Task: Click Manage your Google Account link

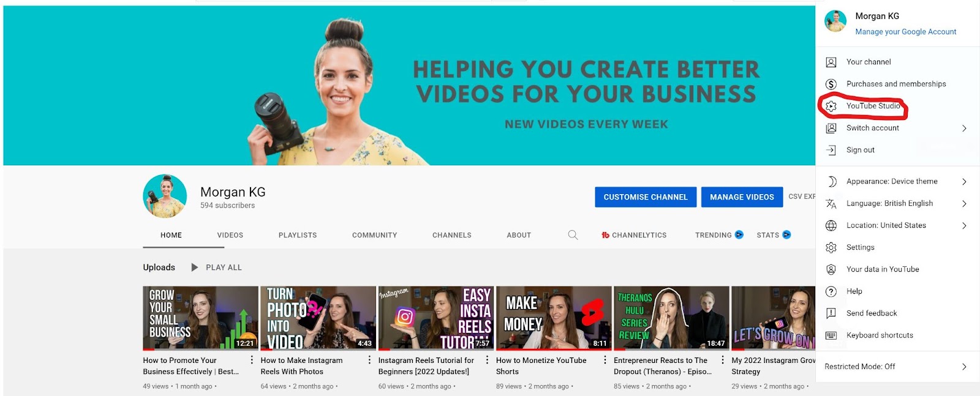Action: (x=906, y=32)
